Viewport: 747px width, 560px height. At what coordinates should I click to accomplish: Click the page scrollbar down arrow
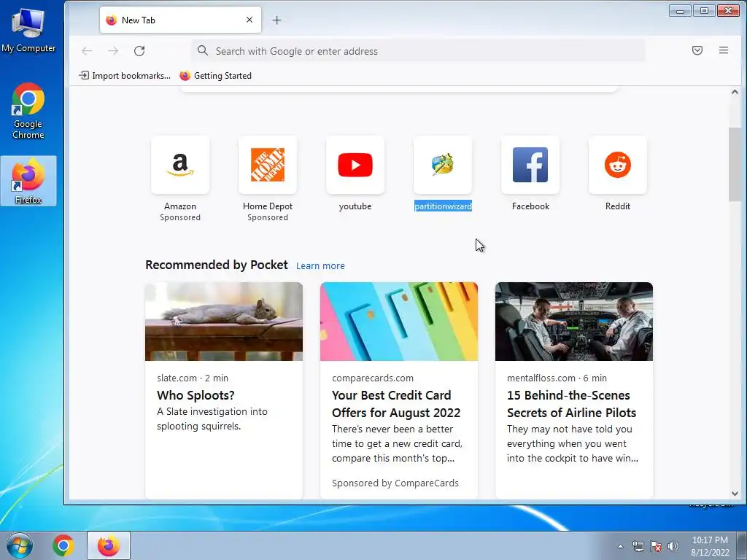(735, 494)
